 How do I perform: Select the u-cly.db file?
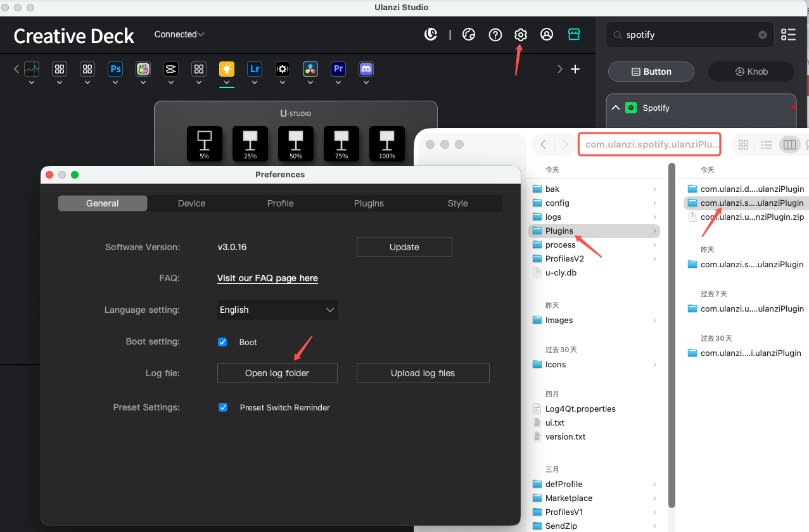pos(594,272)
